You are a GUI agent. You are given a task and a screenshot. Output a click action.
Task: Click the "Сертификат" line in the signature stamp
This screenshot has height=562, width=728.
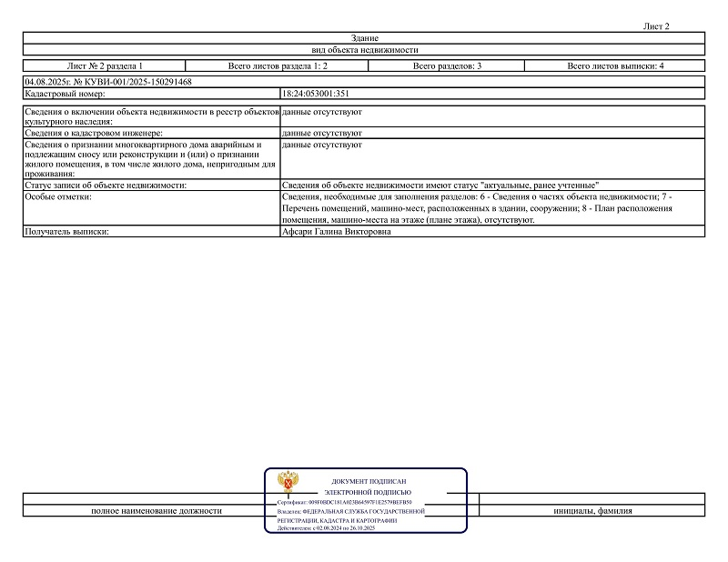coord(344,501)
